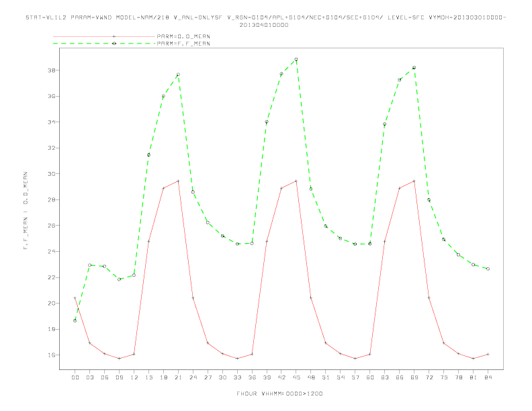Select red O.O_MEAN marker at hour 09

click(x=119, y=359)
